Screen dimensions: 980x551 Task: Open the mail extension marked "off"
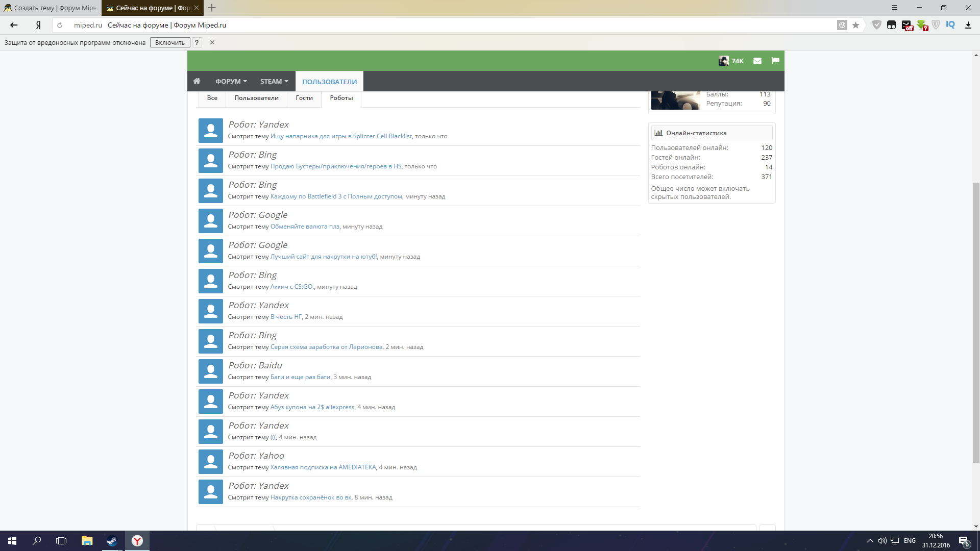click(x=907, y=25)
